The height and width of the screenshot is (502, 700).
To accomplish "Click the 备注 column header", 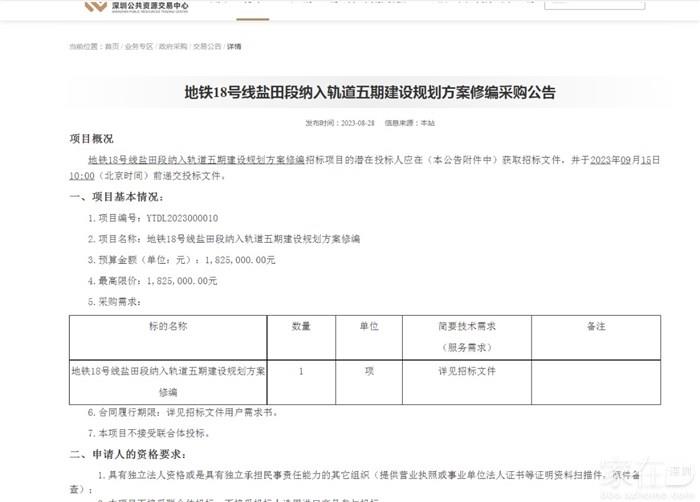I will (596, 327).
